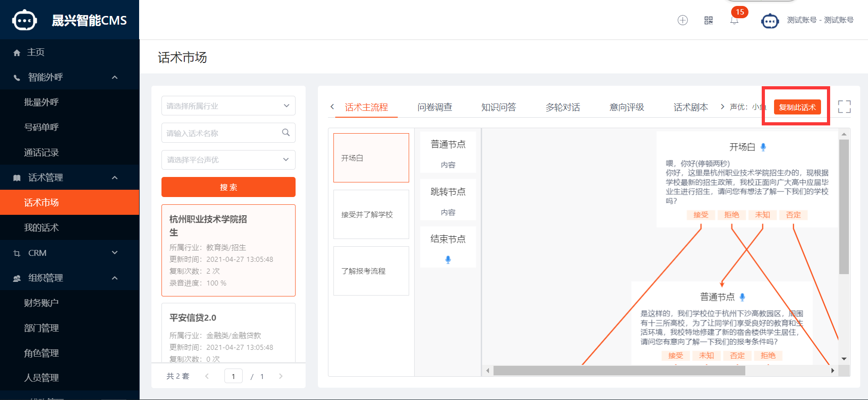Open the QR code icon
868x400 pixels.
pyautogui.click(x=708, y=20)
